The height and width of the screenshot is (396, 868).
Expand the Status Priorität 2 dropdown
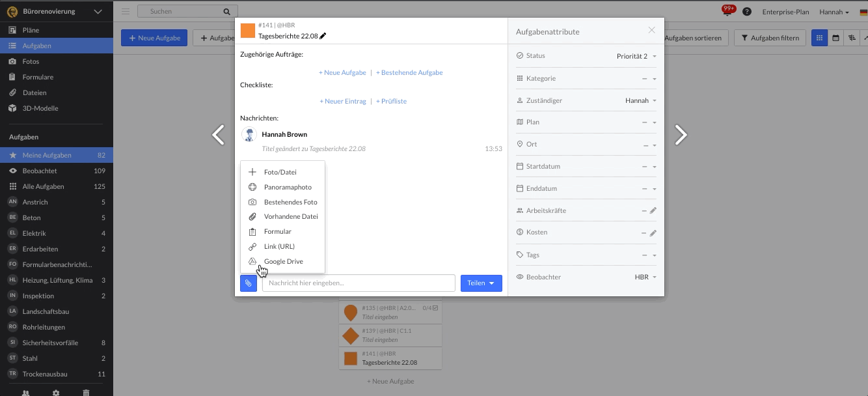point(636,56)
